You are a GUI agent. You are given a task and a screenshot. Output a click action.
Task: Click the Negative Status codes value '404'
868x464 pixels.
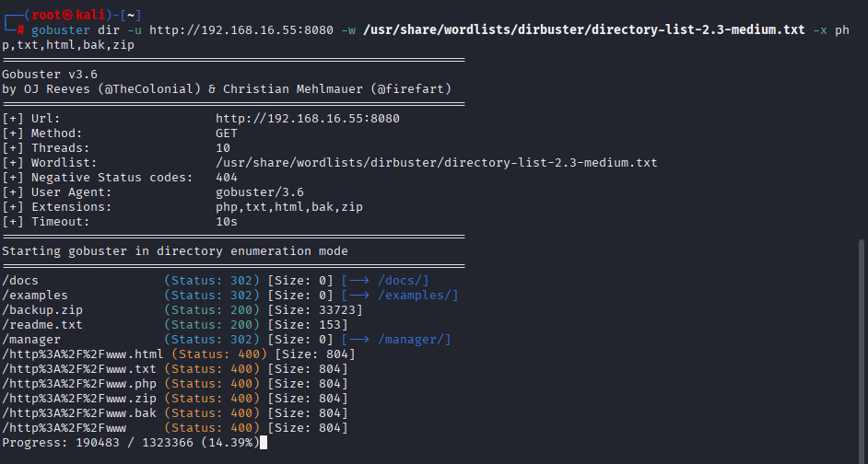227,178
